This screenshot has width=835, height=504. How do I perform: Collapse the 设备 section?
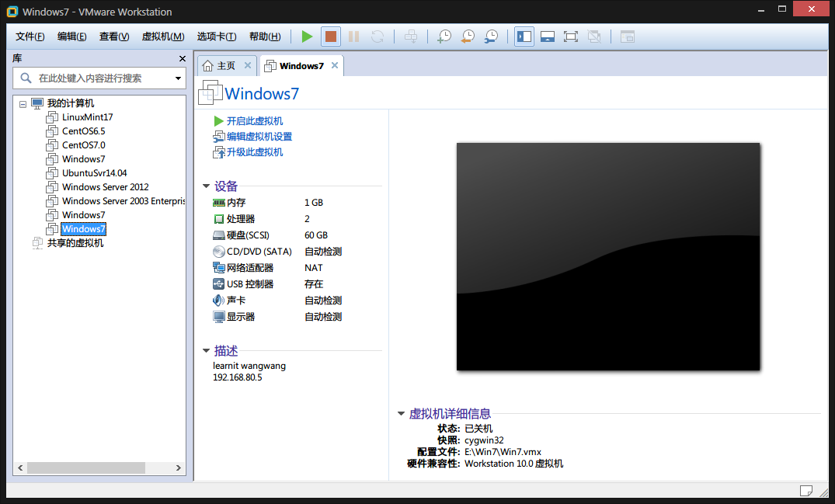tap(206, 186)
